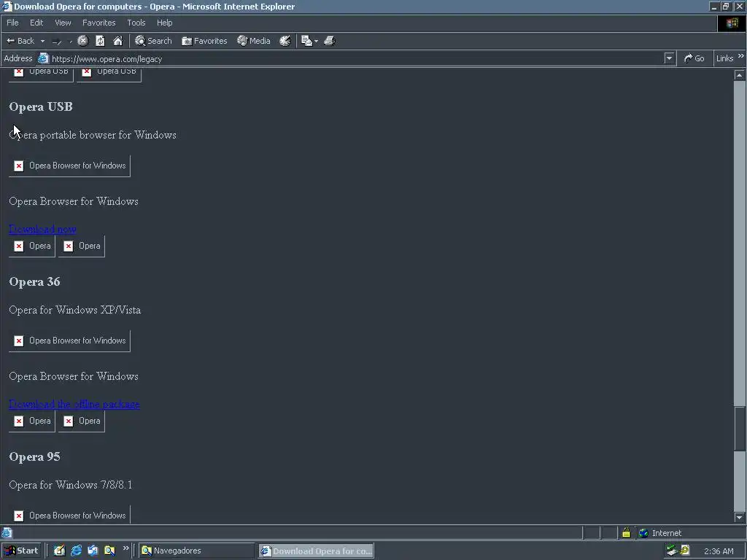Click the Opera USB heading
The height and width of the screenshot is (560, 747).
(41, 106)
